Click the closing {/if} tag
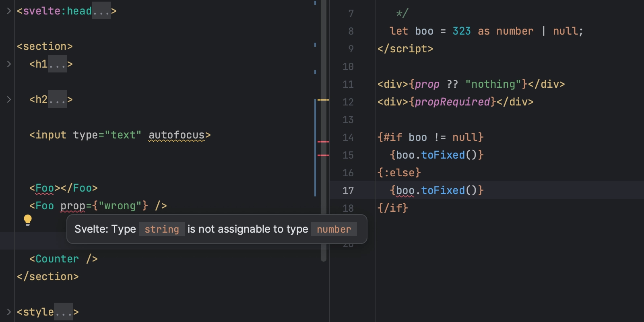Image resolution: width=644 pixels, height=322 pixels. click(x=393, y=208)
